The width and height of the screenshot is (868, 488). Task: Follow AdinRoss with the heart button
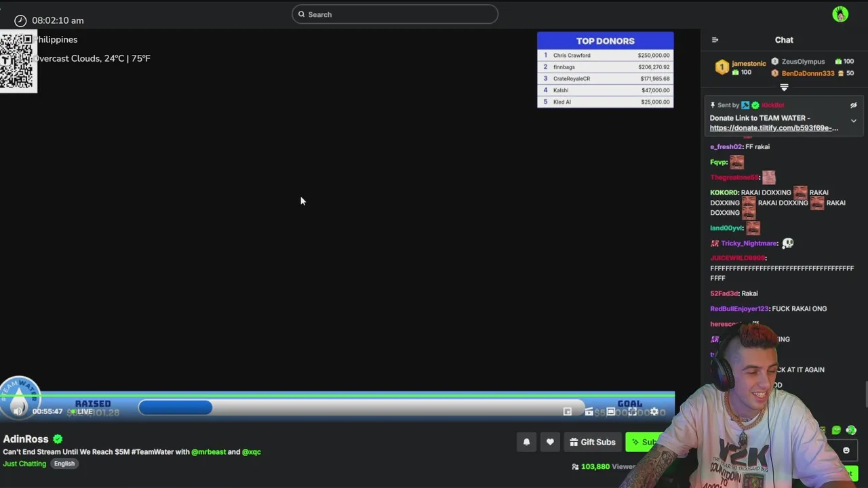tap(550, 442)
